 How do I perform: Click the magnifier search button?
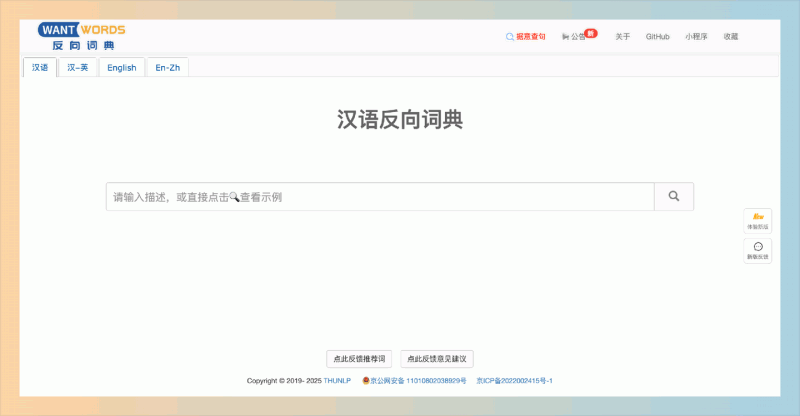click(x=674, y=197)
